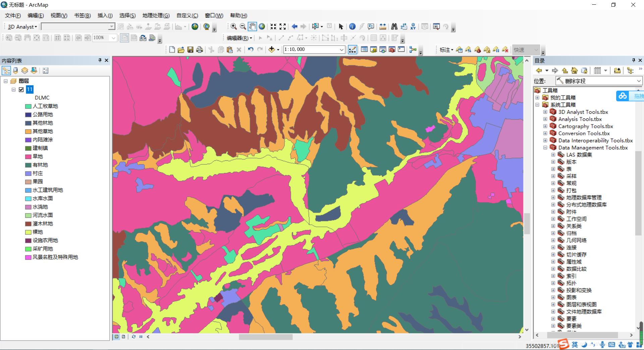Open the Editor dropdown menu

(x=239, y=38)
